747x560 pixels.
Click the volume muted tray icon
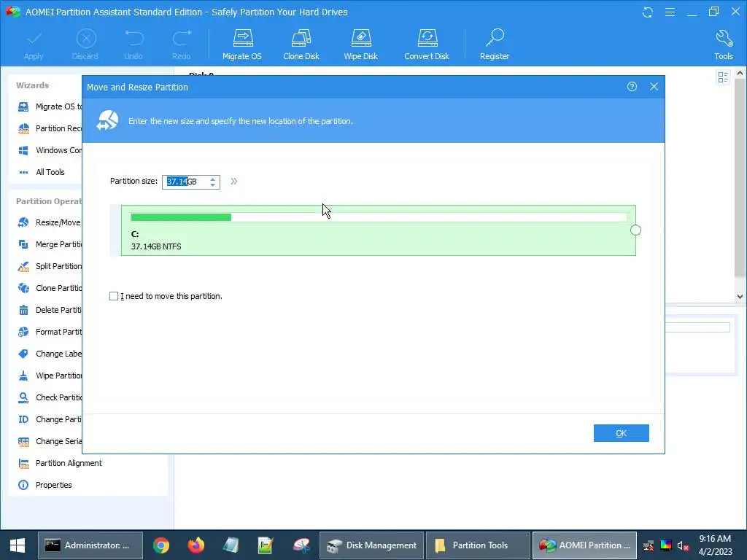(683, 546)
